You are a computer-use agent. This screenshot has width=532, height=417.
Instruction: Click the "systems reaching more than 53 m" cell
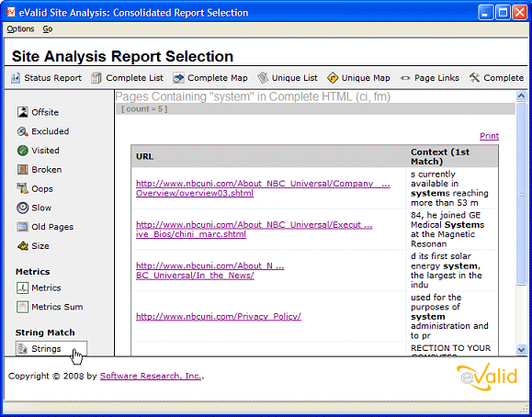click(x=451, y=188)
